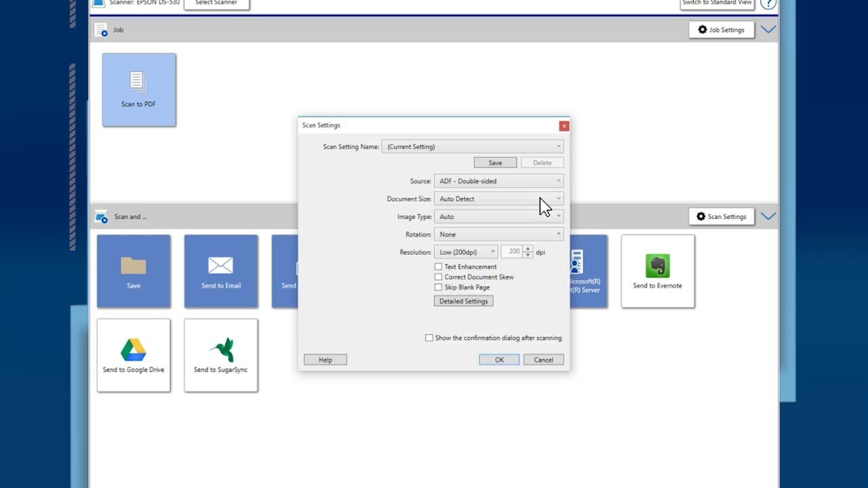Collapse the Job section chevron
Viewport: 868px width, 488px height.
(x=768, y=30)
